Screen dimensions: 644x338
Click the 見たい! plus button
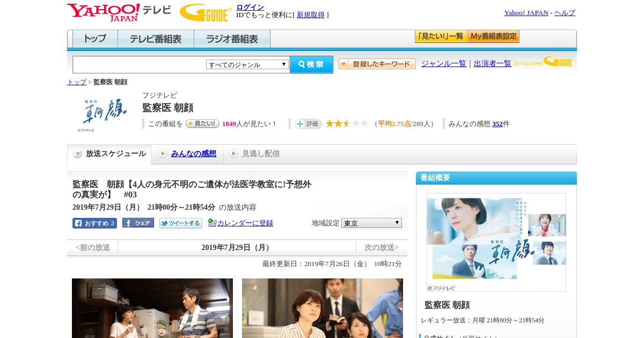coord(202,123)
